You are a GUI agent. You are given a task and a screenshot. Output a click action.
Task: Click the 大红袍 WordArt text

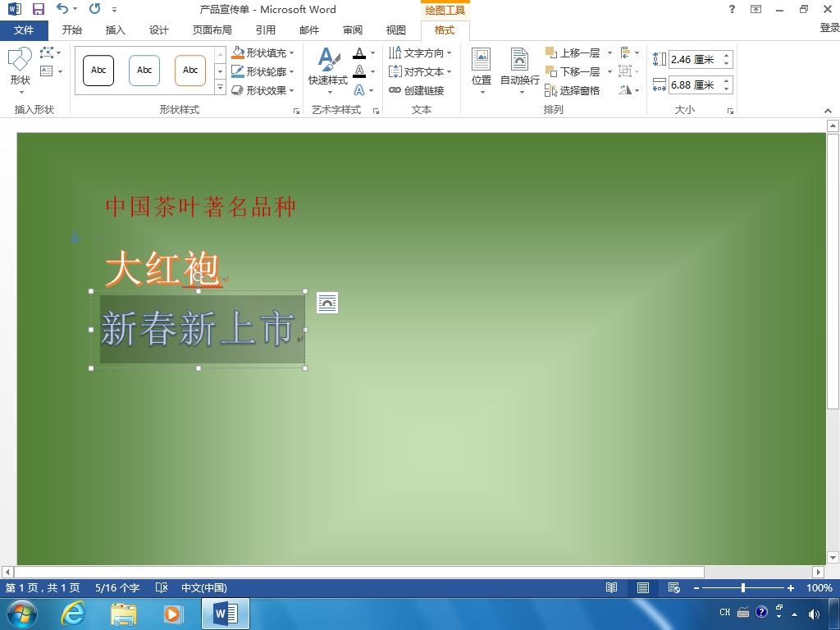162,268
